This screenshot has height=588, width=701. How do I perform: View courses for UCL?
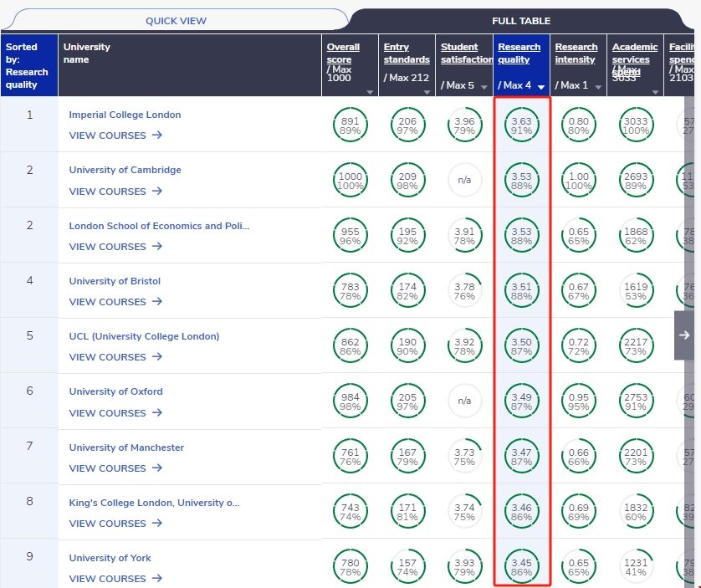[115, 357]
